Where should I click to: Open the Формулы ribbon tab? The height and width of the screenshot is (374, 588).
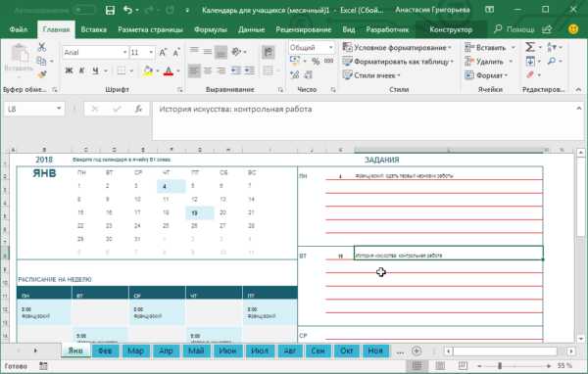point(211,29)
